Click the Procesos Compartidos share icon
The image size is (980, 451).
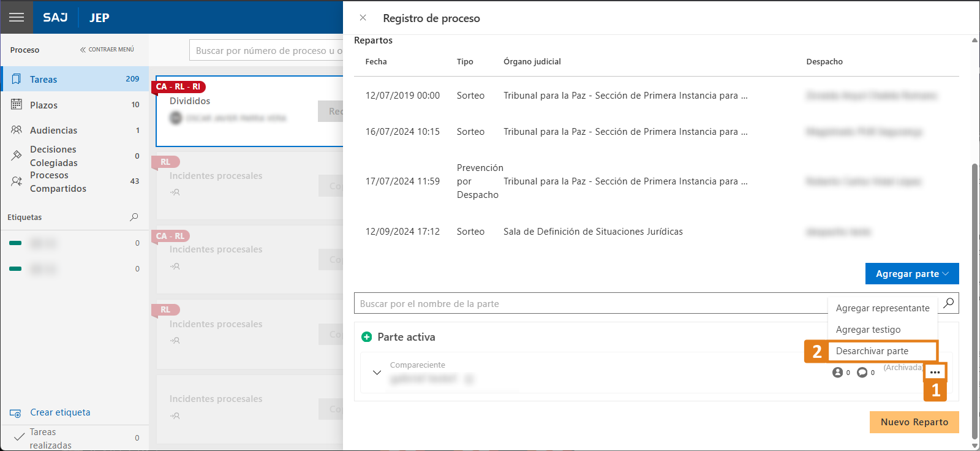point(17,181)
